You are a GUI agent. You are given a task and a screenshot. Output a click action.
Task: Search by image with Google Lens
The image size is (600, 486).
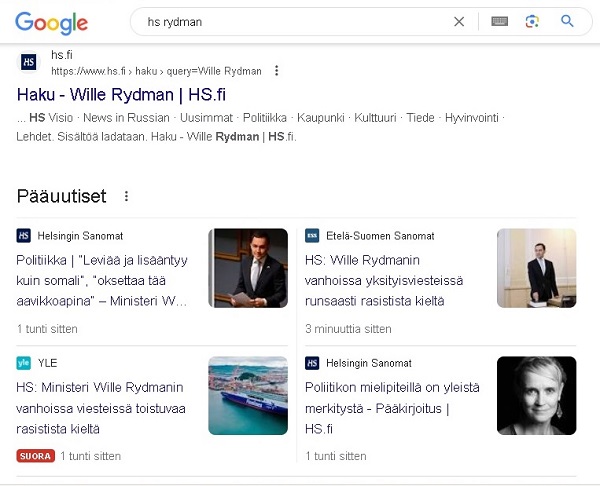coord(532,21)
